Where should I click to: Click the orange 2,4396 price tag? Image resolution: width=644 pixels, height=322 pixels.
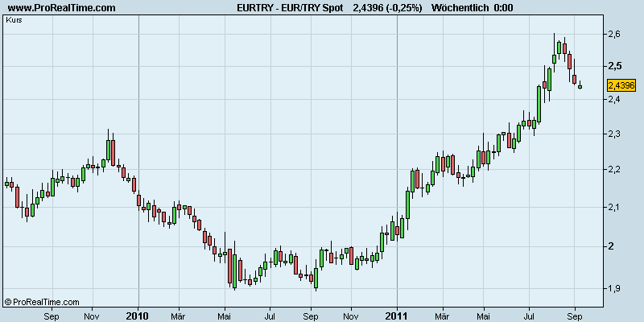tap(621, 85)
